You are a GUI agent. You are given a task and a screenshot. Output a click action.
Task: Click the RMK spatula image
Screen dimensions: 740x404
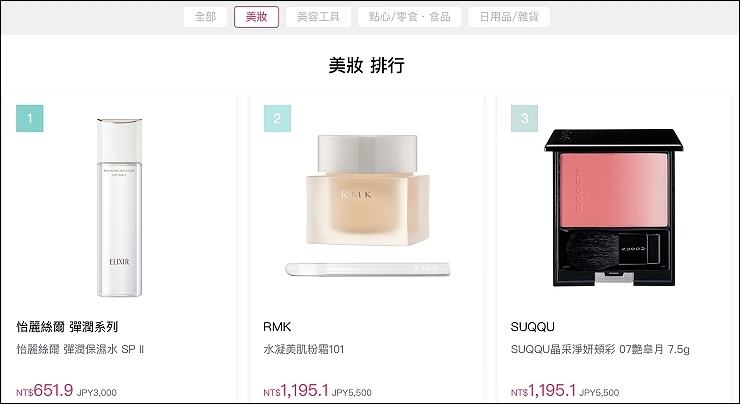[368, 269]
